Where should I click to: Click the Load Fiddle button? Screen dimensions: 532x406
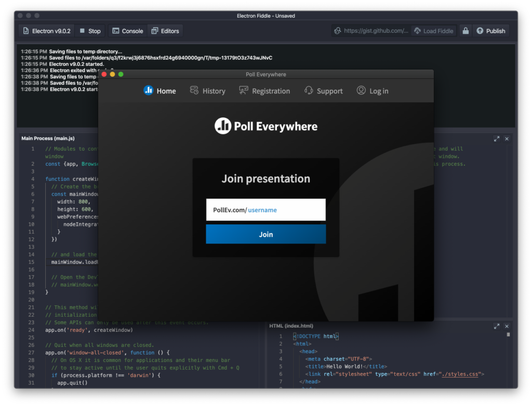pos(434,31)
